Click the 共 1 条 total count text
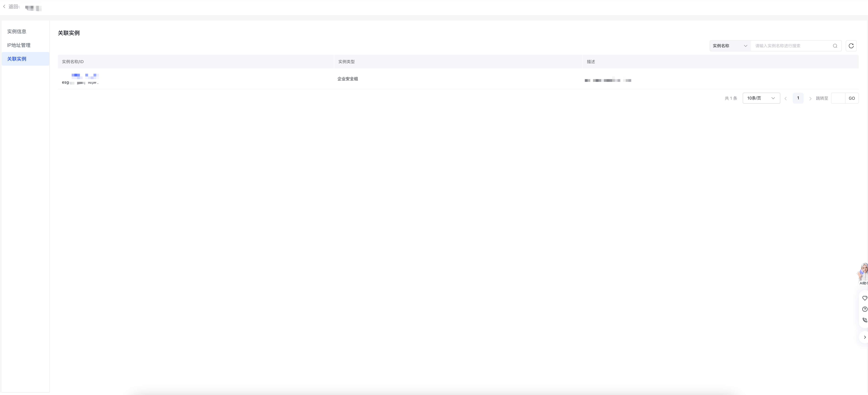 [731, 98]
